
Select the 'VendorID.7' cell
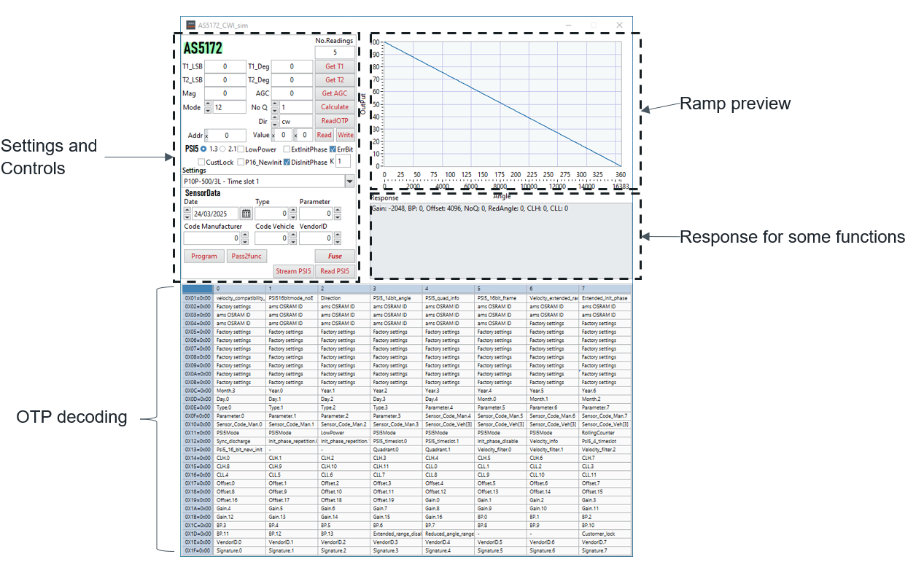pyautogui.click(x=605, y=542)
